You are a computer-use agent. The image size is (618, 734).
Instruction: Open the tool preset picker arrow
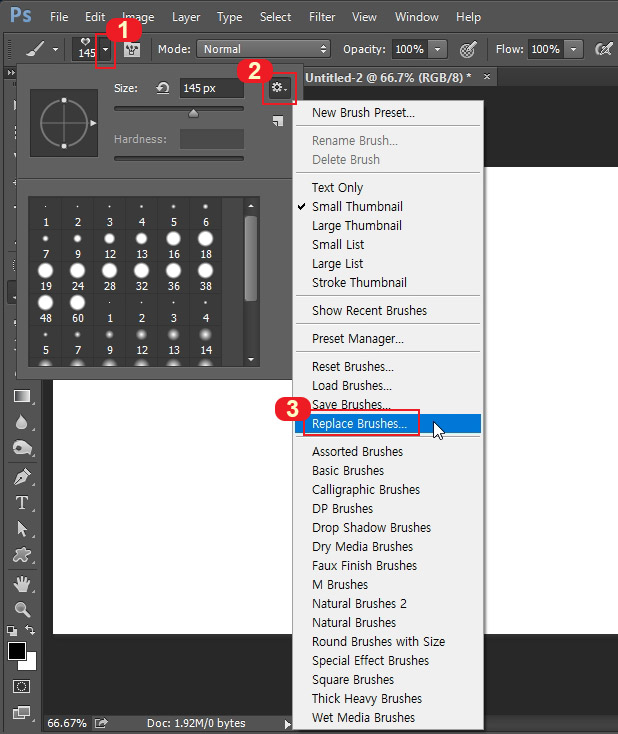(x=55, y=49)
